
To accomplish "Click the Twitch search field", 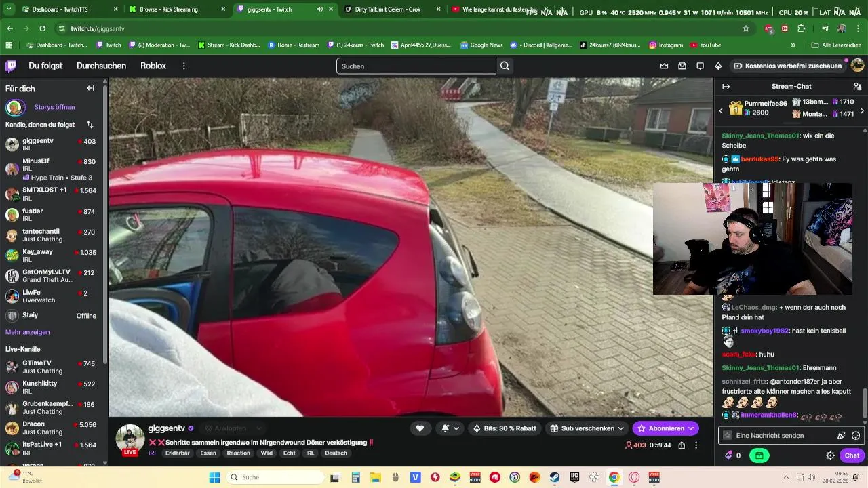I will [416, 66].
